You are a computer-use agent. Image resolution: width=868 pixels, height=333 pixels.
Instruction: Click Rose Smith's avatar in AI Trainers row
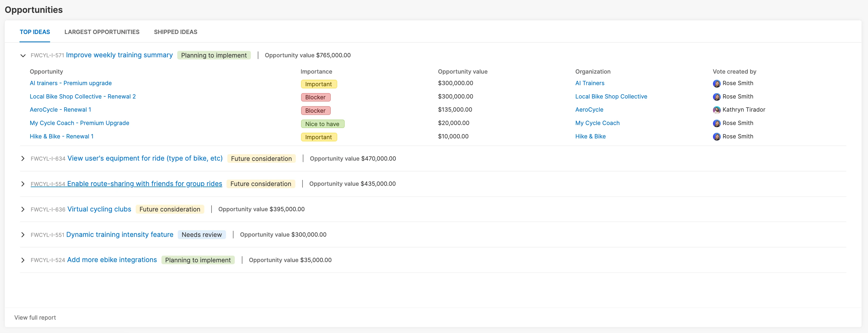tap(716, 84)
